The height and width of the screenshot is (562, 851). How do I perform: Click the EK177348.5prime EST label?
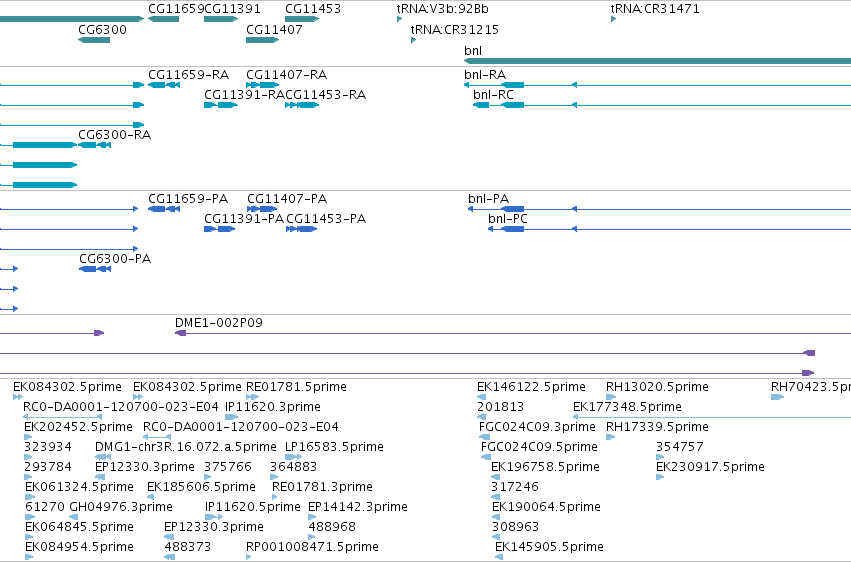click(x=627, y=407)
